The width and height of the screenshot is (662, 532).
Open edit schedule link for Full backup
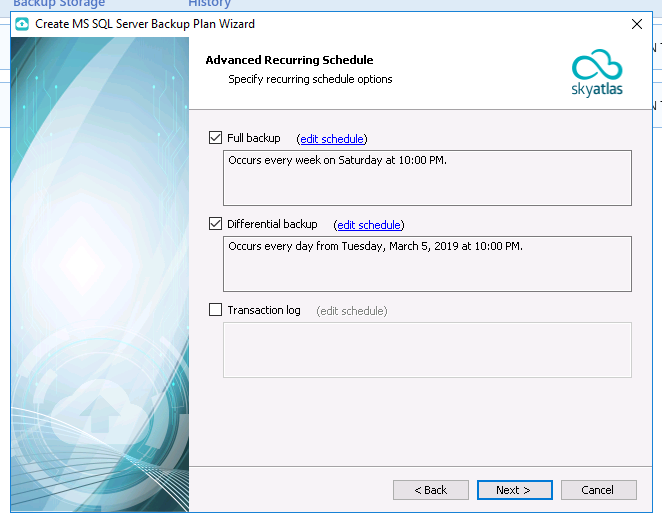click(332, 139)
